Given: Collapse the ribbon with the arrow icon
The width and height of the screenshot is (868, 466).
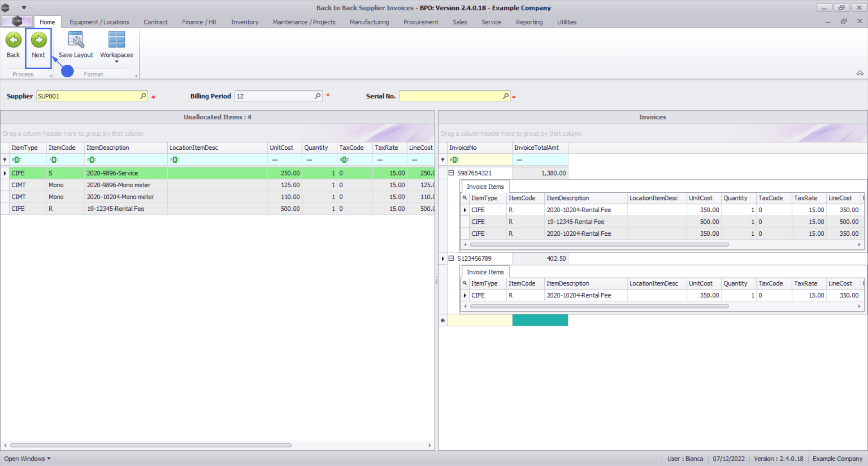Looking at the screenshot, I should point(859,73).
